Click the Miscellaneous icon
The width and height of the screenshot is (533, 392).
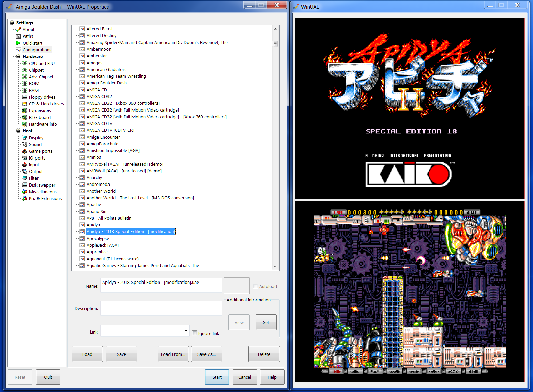[25, 192]
